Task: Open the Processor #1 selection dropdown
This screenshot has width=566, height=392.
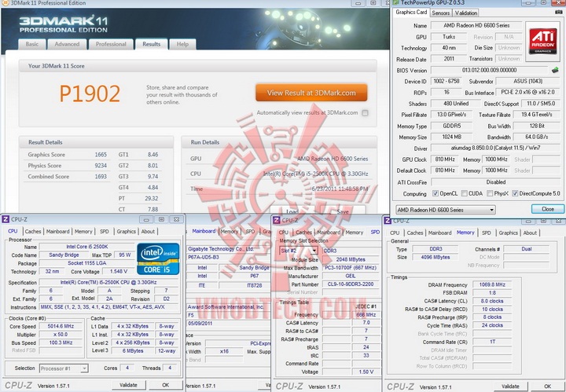Action: [64, 368]
